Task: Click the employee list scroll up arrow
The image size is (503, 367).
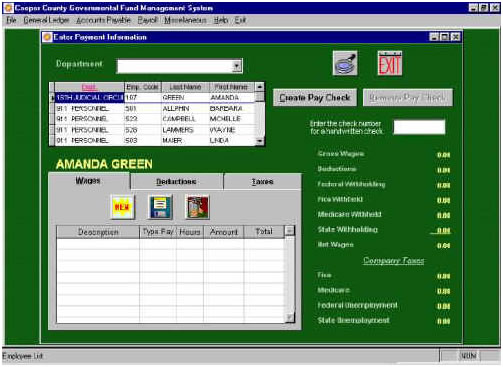Action: click(x=259, y=87)
